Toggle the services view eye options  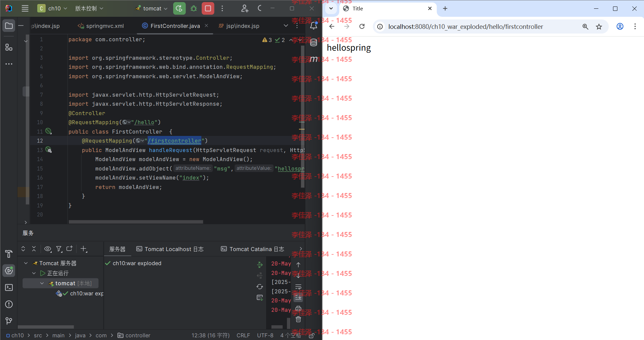point(48,249)
